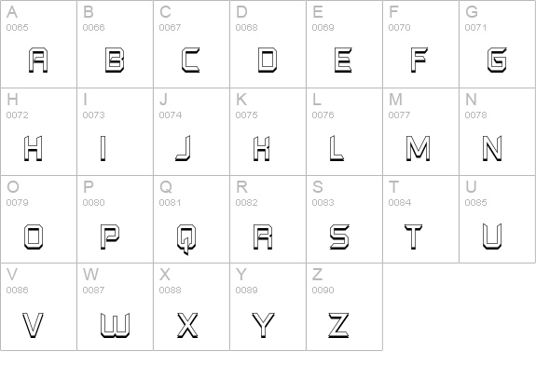This screenshot has width=536, height=392.
Task: Click the glyph B preview
Action: point(115,61)
